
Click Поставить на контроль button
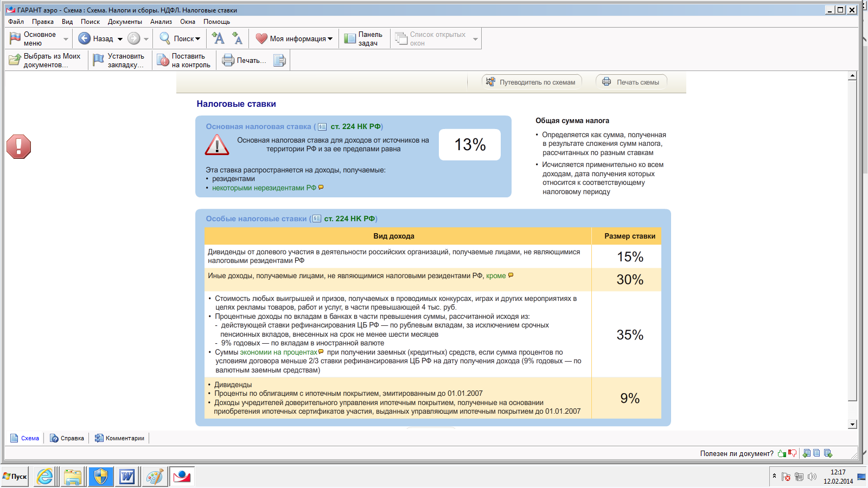[184, 60]
